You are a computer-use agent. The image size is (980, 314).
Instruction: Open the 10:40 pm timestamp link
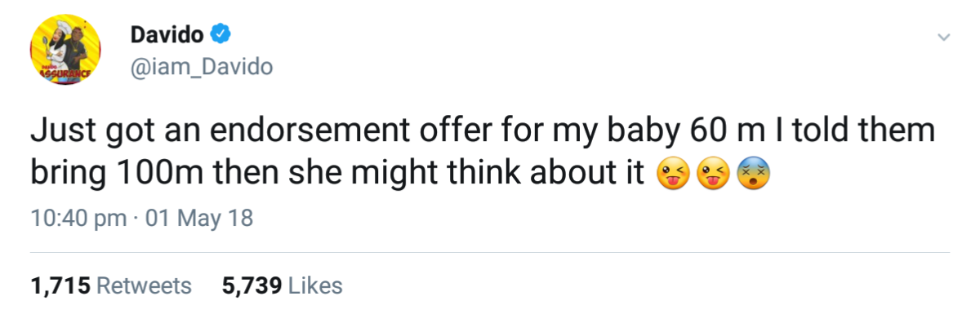click(78, 219)
